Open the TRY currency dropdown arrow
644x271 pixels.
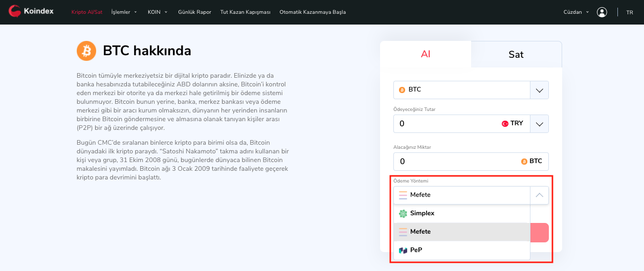(539, 124)
